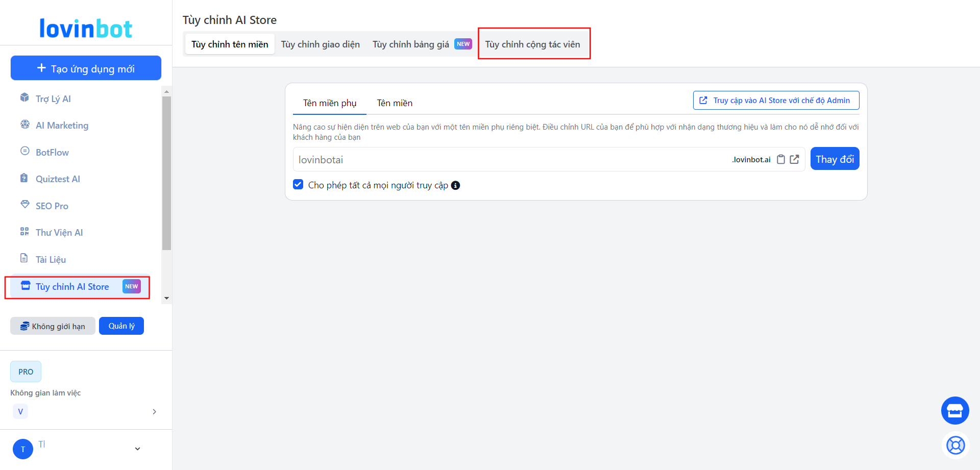Image resolution: width=980 pixels, height=470 pixels.
Task: Click the Trợ Lý AI cube icon
Action: coord(24,97)
